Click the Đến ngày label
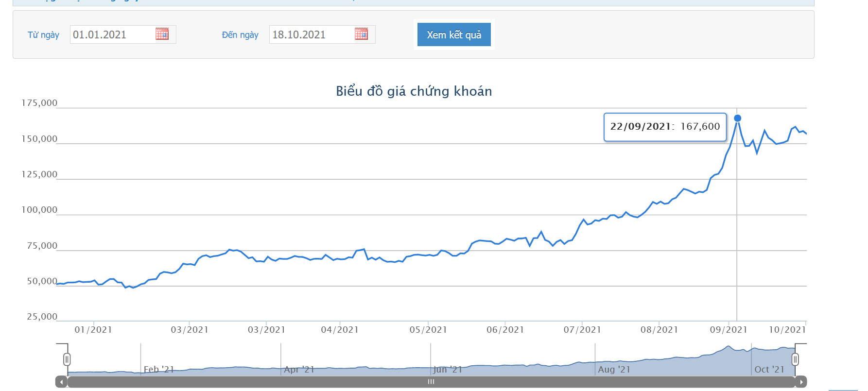 [x=240, y=35]
